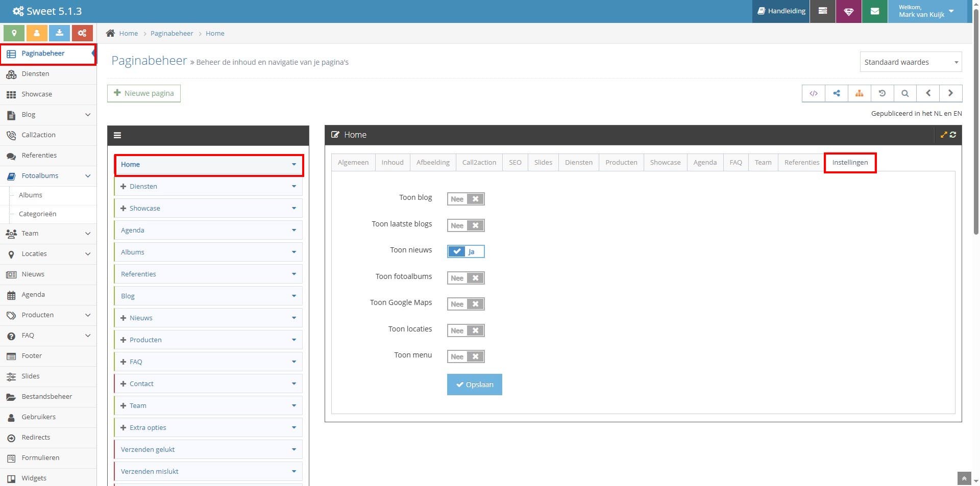Switch to the SEO tab
This screenshot has height=486, width=980.
[x=515, y=162]
